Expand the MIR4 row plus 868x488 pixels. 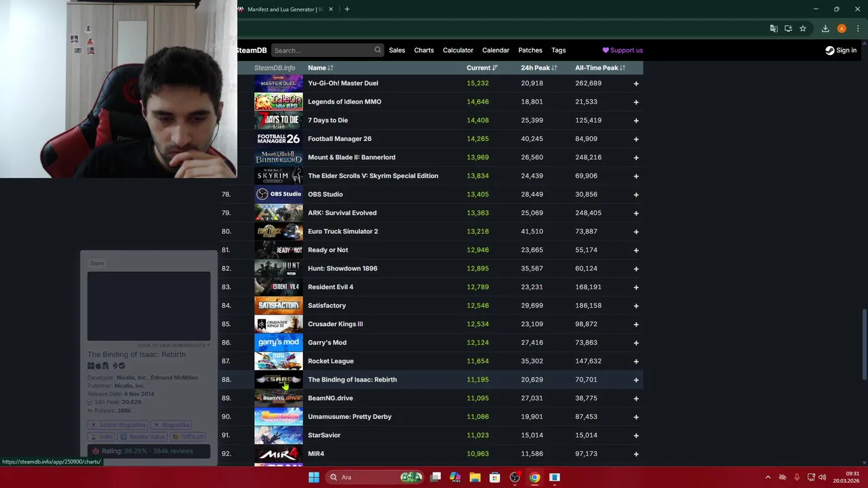point(636,454)
